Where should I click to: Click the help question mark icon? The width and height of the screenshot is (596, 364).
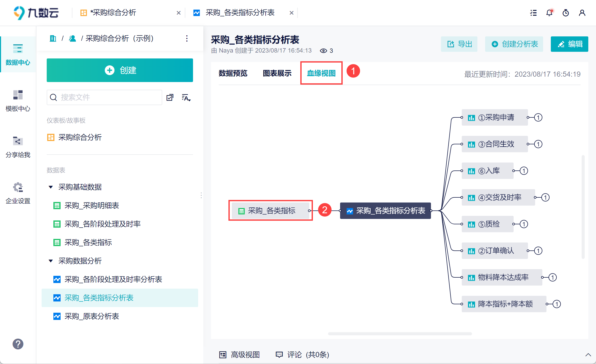coord(18,344)
